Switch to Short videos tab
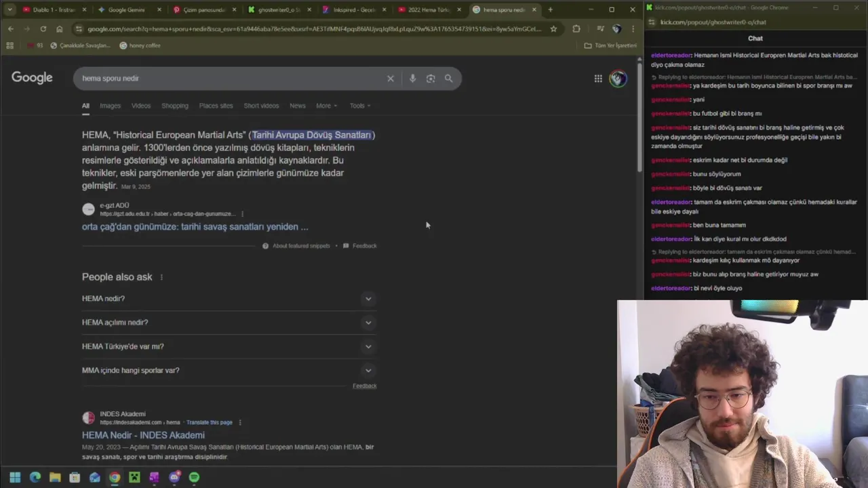This screenshot has width=868, height=488. tap(261, 106)
